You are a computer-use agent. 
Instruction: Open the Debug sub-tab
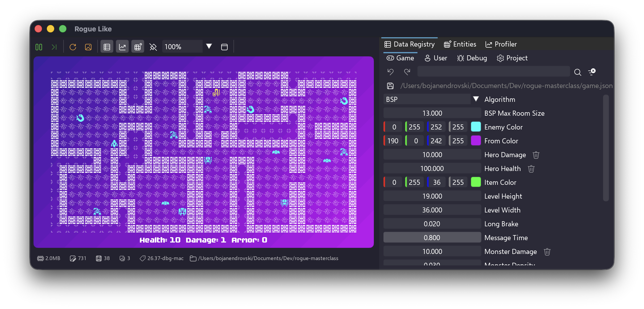point(472,58)
